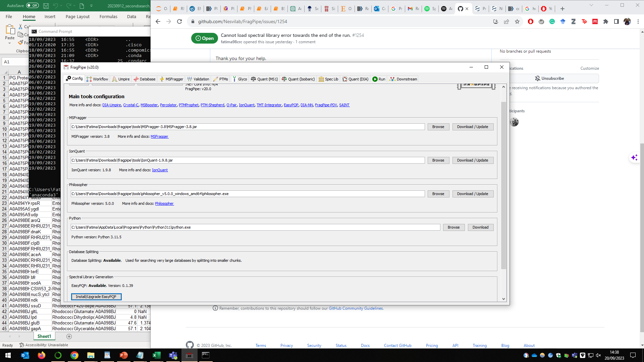Screen dimensions: 644x362
Task: Open the Philosopher documentation link
Action: point(164,203)
